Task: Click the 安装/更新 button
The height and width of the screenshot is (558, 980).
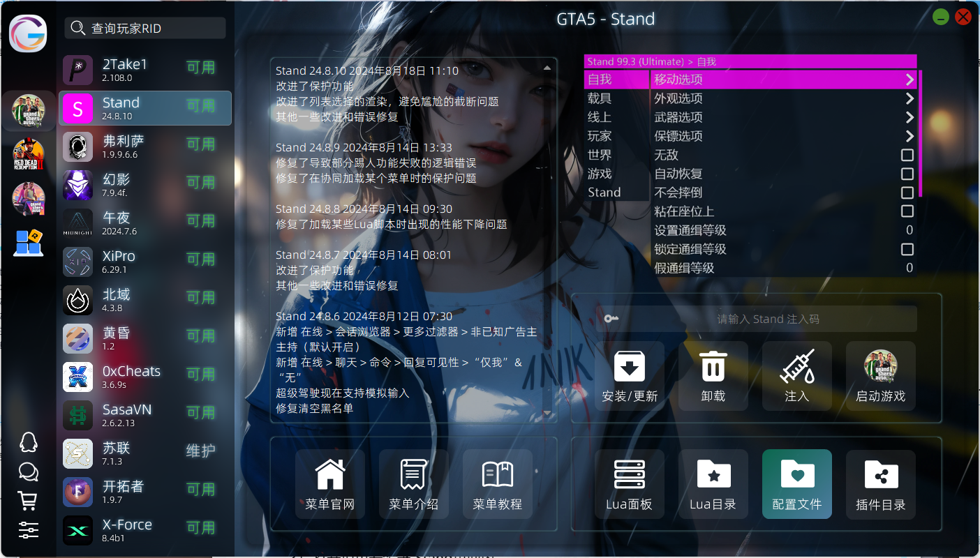Action: 629,376
